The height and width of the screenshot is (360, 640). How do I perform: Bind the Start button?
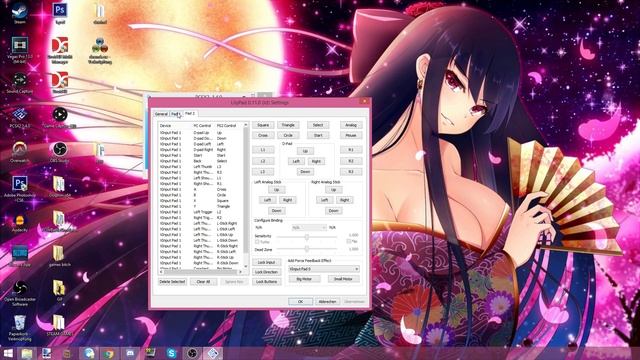tap(318, 135)
